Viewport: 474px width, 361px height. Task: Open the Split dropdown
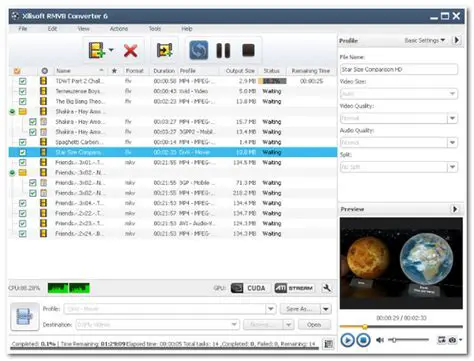click(x=452, y=167)
